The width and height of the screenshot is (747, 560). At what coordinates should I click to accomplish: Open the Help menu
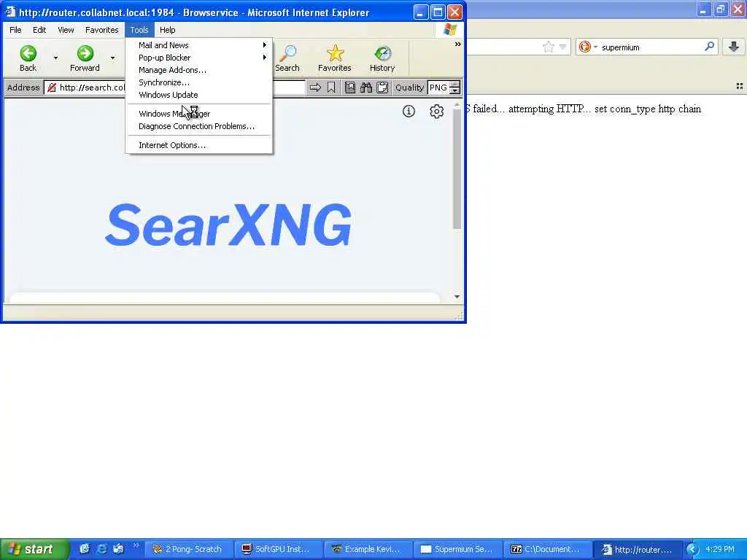click(167, 30)
